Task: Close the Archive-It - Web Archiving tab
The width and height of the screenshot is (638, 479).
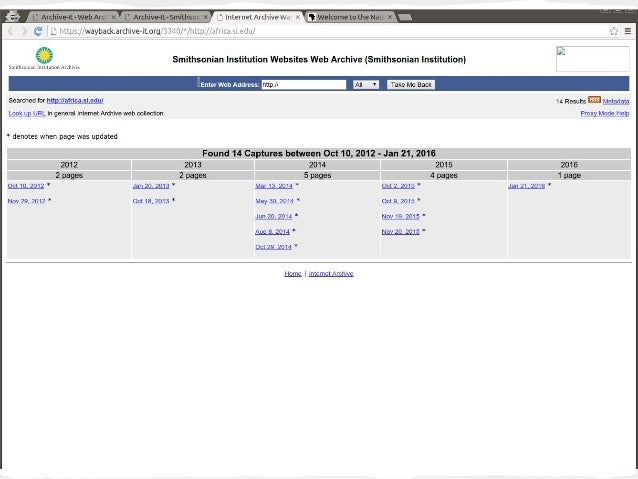Action: (114, 17)
